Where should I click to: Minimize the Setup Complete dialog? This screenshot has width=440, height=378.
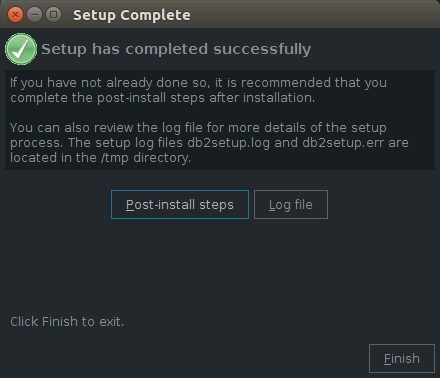pyautogui.click(x=34, y=15)
